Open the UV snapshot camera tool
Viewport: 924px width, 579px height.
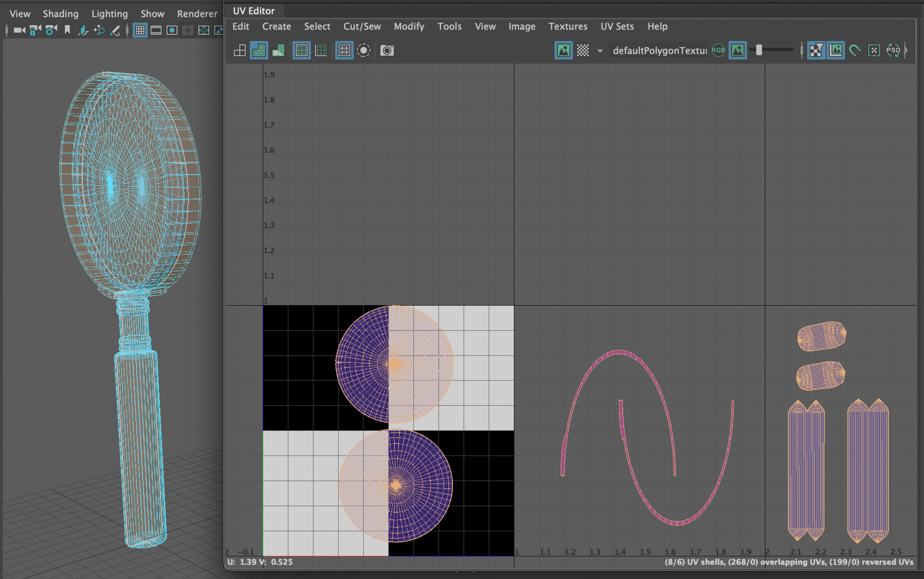click(x=386, y=50)
